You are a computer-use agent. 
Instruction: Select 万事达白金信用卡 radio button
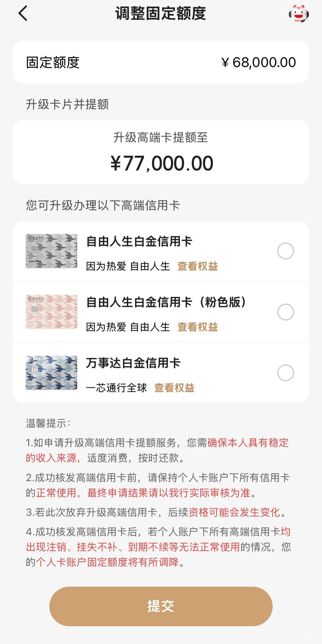[285, 373]
